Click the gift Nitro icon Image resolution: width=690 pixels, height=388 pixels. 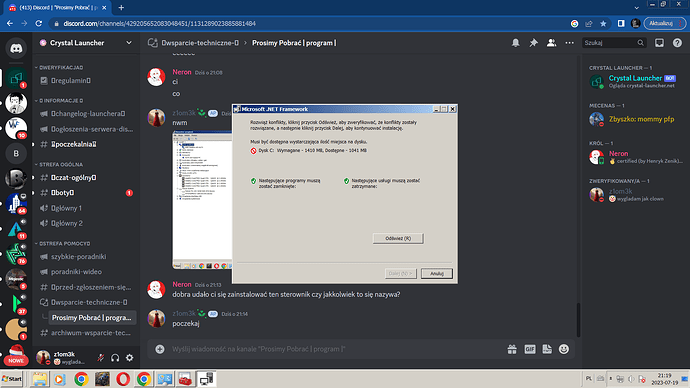pos(512,349)
